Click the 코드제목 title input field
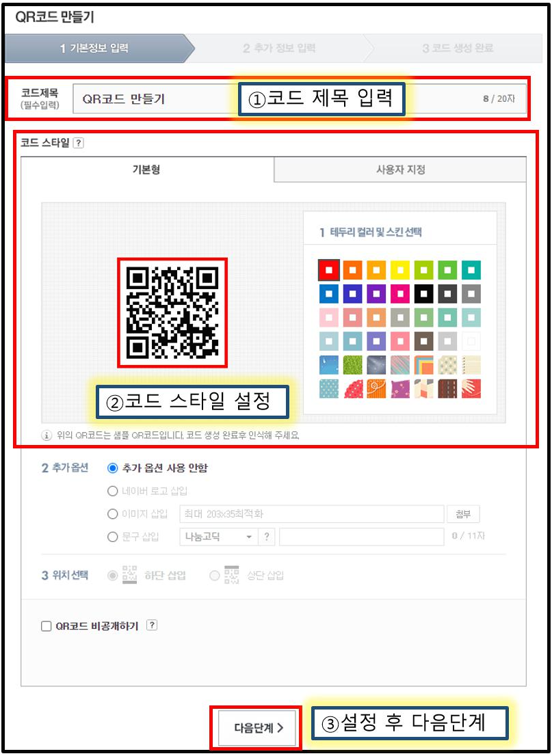 tap(300, 99)
